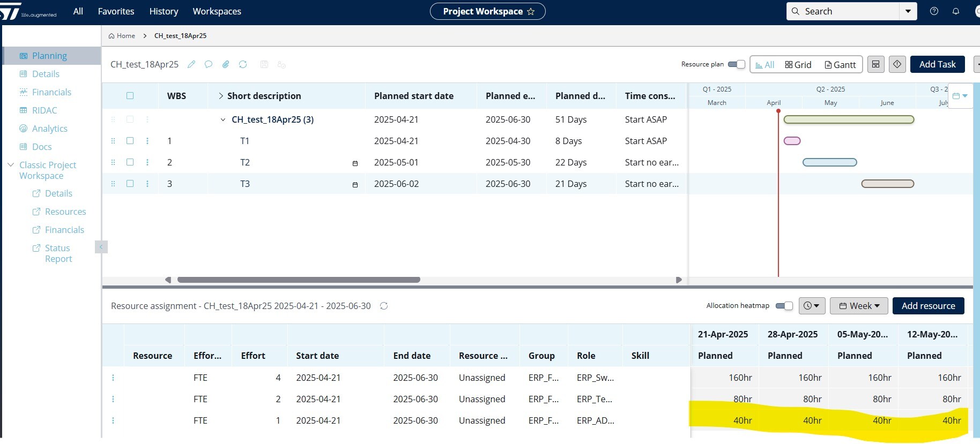This screenshot has width=980, height=444.
Task: Click the ST life.augmented logo
Action: (x=28, y=11)
